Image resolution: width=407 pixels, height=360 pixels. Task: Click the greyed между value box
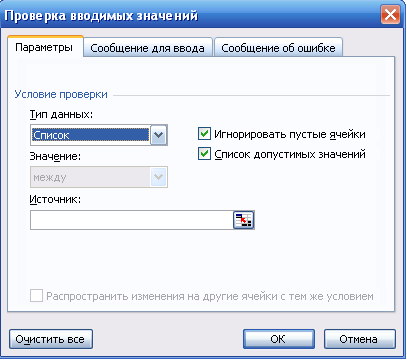[x=90, y=177]
